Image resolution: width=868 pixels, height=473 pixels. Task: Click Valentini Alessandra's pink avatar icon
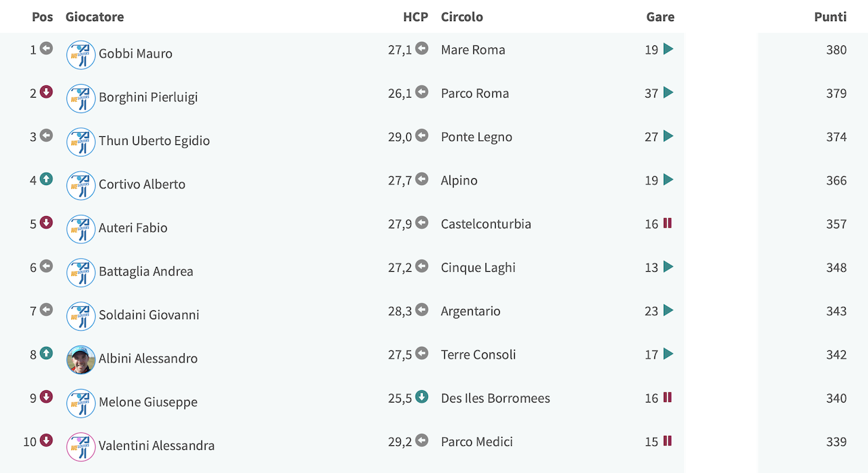coord(81,447)
